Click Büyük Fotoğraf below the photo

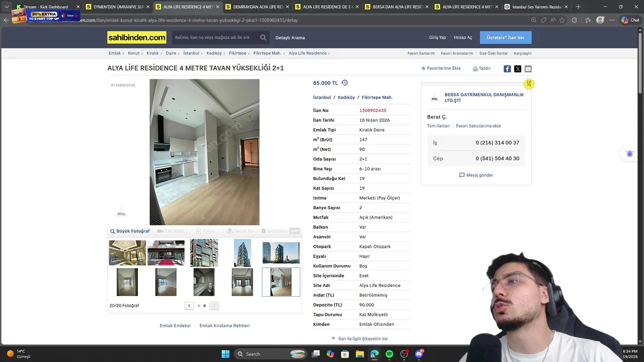130,231
